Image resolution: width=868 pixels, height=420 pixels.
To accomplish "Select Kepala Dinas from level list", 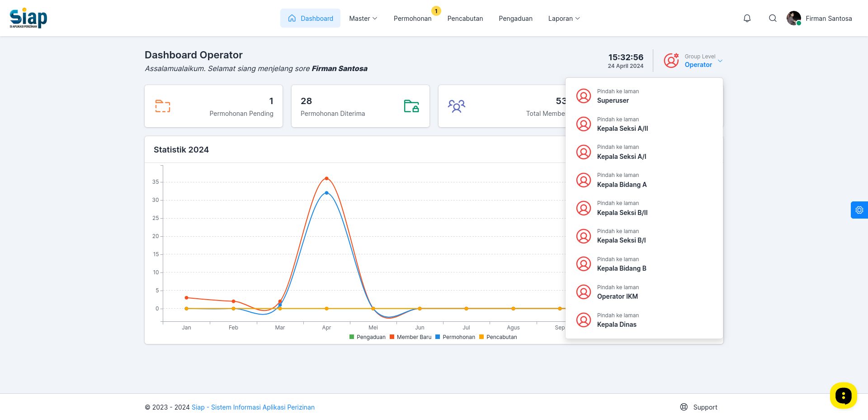I will click(x=644, y=320).
